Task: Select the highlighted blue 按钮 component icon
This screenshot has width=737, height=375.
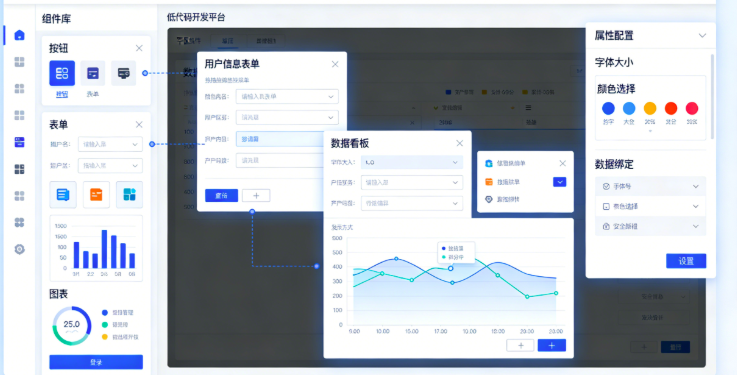Action: tap(62, 73)
